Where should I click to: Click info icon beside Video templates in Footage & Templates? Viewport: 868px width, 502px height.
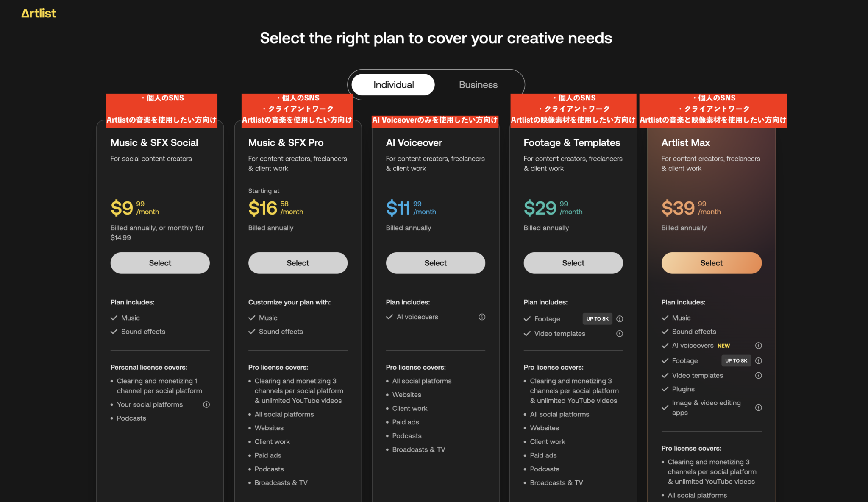tap(620, 334)
